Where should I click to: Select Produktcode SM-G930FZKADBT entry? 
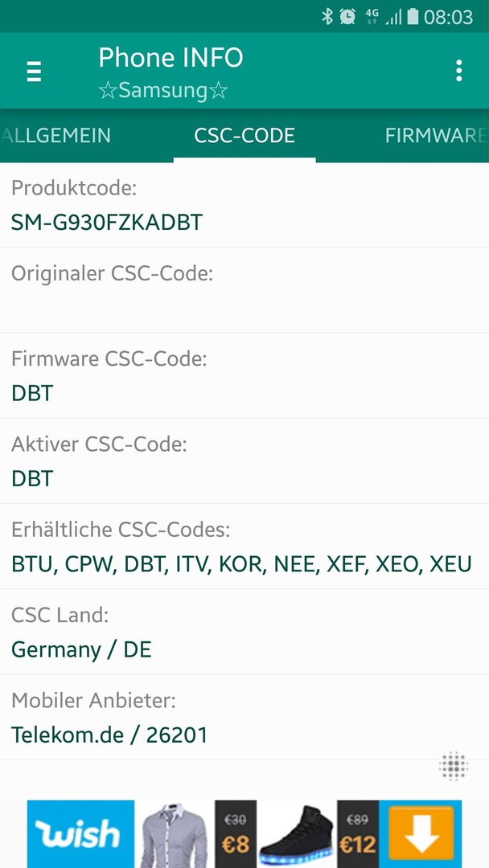click(x=244, y=205)
